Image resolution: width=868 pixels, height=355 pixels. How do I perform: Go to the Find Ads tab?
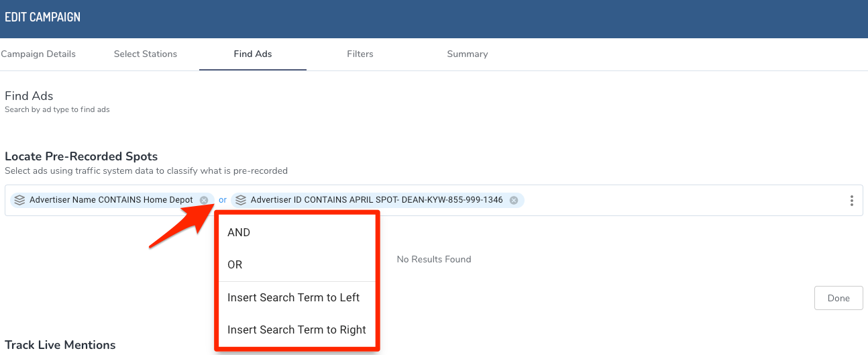(x=253, y=54)
